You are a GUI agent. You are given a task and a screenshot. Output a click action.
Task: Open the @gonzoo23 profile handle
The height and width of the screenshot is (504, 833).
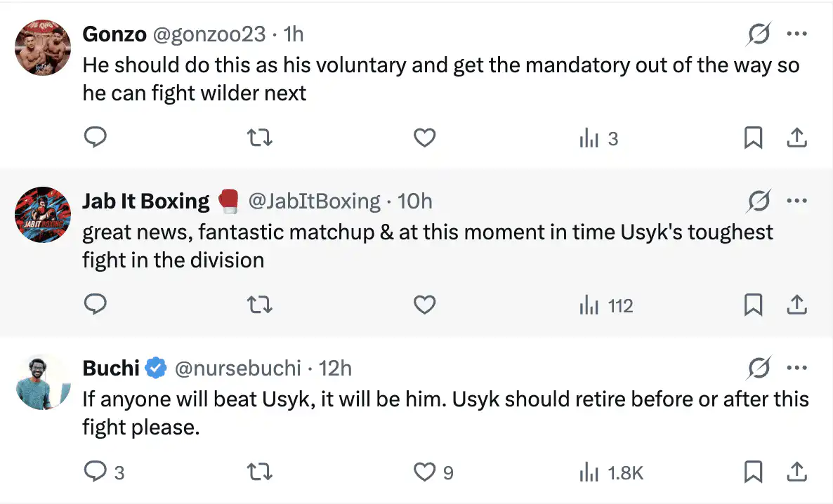tap(209, 34)
